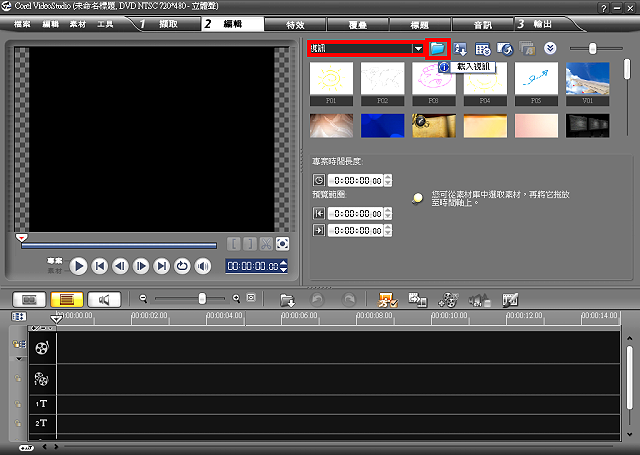Select the video track icon

pos(42,348)
